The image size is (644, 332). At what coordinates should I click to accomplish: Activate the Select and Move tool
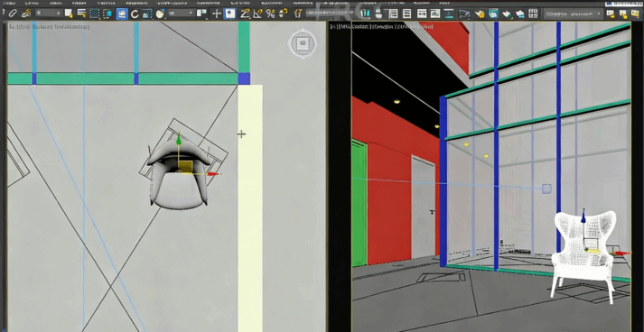[122, 14]
